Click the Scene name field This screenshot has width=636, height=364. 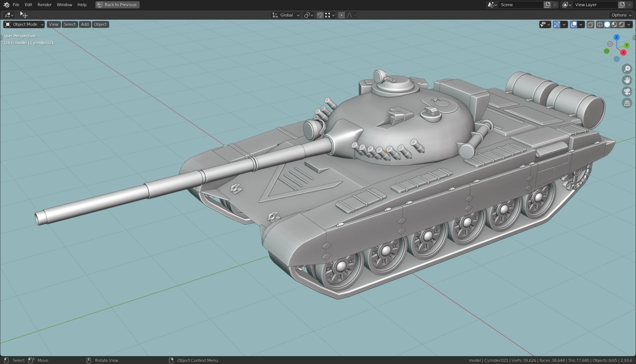click(x=520, y=5)
